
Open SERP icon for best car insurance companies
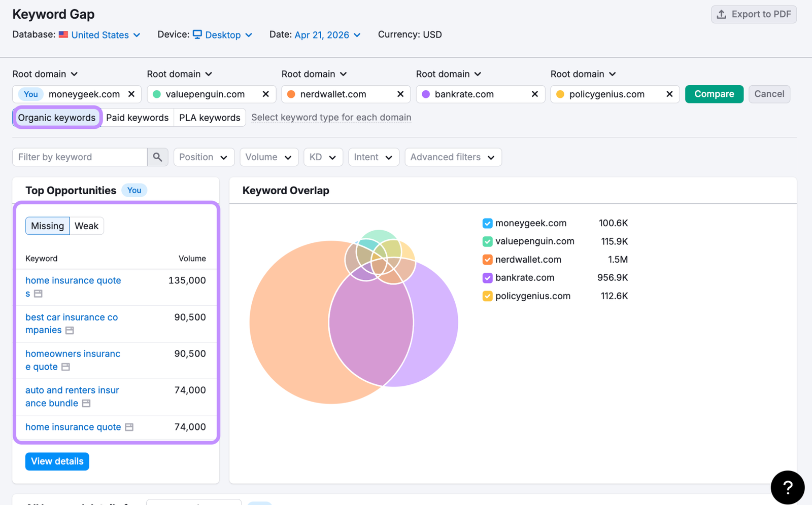[x=70, y=330]
